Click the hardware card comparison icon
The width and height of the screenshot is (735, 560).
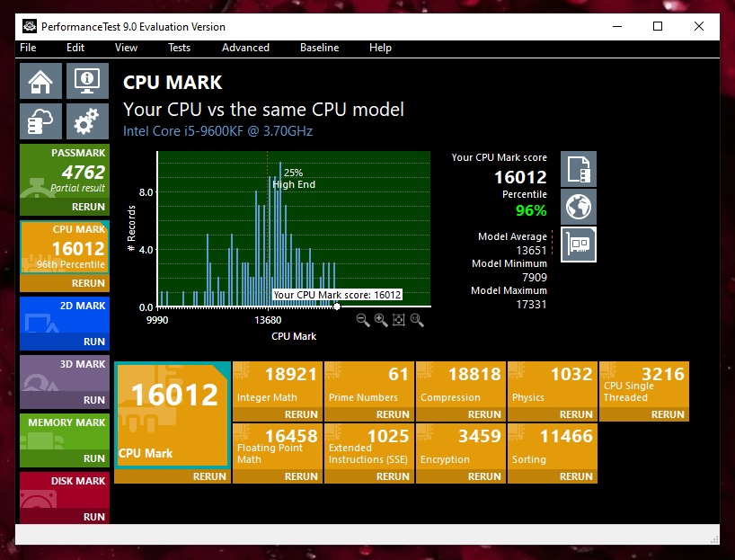[x=579, y=244]
